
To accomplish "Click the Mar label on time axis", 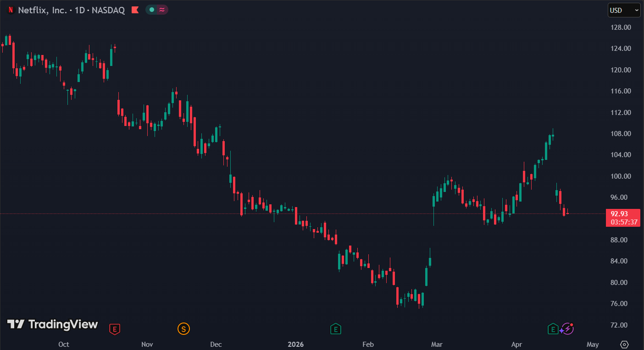I will coord(437,345).
